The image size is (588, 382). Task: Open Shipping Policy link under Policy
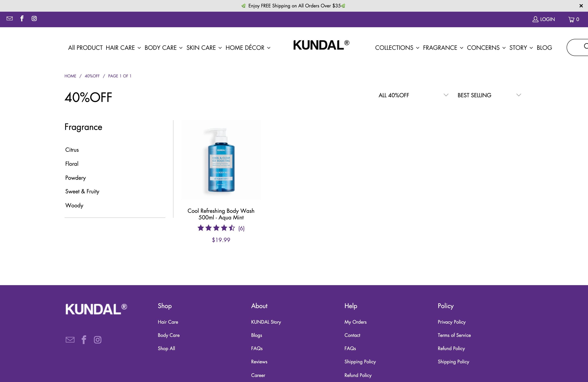tap(453, 362)
